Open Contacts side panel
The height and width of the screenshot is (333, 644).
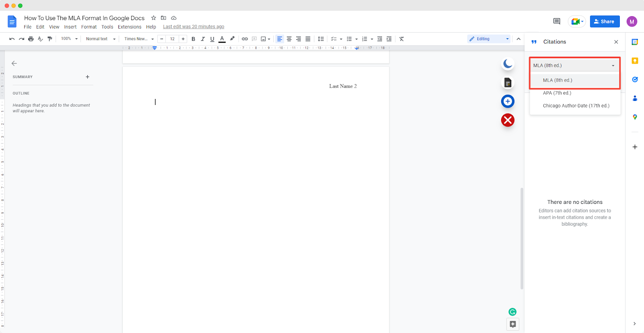coord(635,98)
